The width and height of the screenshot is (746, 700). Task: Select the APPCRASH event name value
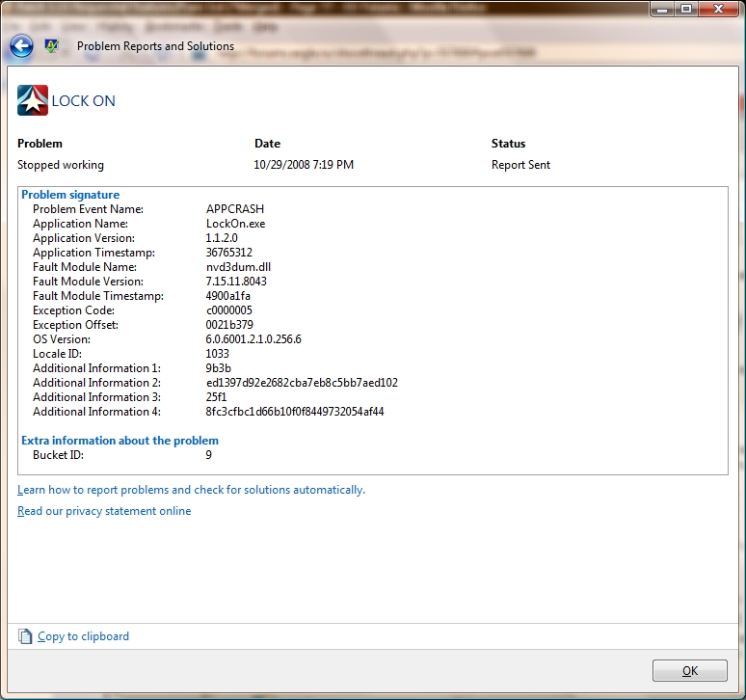pyautogui.click(x=235, y=209)
